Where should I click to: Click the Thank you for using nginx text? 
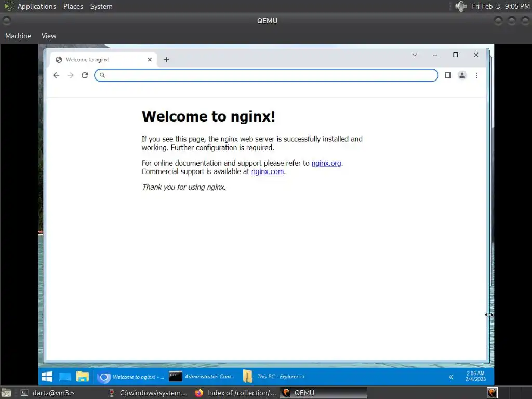click(x=184, y=187)
